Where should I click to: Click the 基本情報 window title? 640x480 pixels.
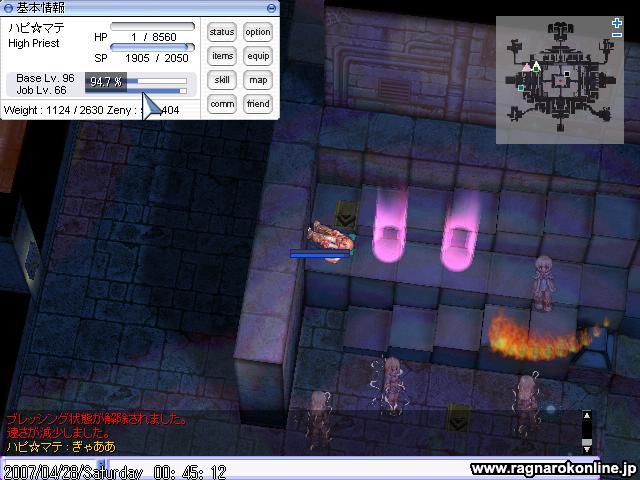(x=40, y=8)
